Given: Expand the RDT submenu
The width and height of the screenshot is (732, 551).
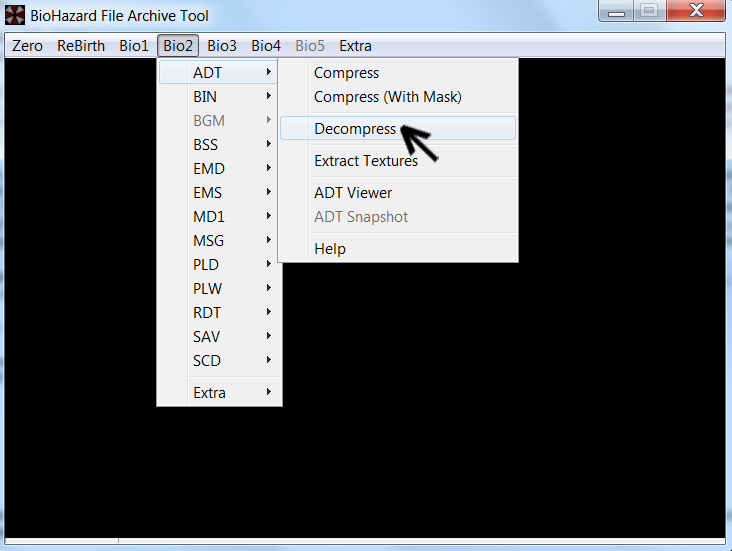Looking at the screenshot, I should tap(219, 313).
